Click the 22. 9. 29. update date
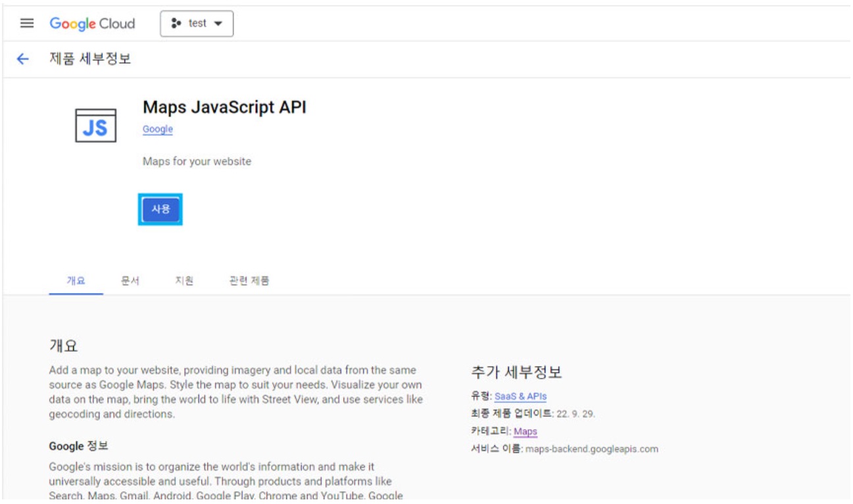853x504 pixels. pos(575,414)
